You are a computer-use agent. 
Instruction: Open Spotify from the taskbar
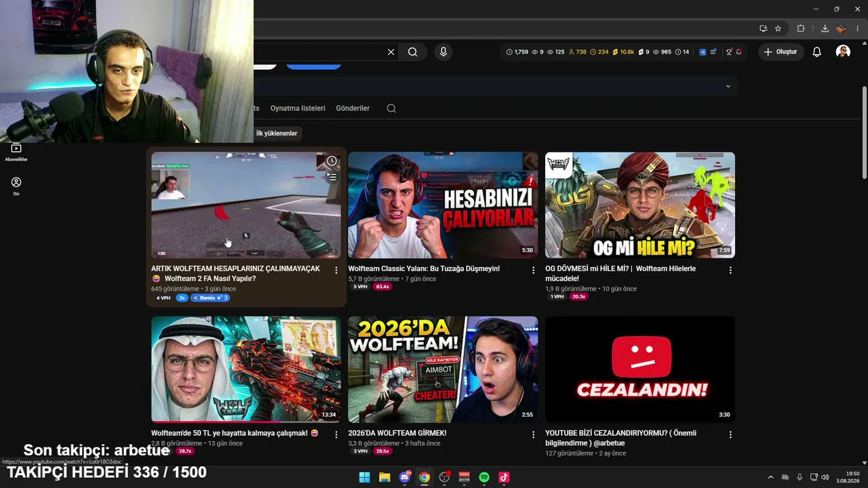pyautogui.click(x=484, y=477)
